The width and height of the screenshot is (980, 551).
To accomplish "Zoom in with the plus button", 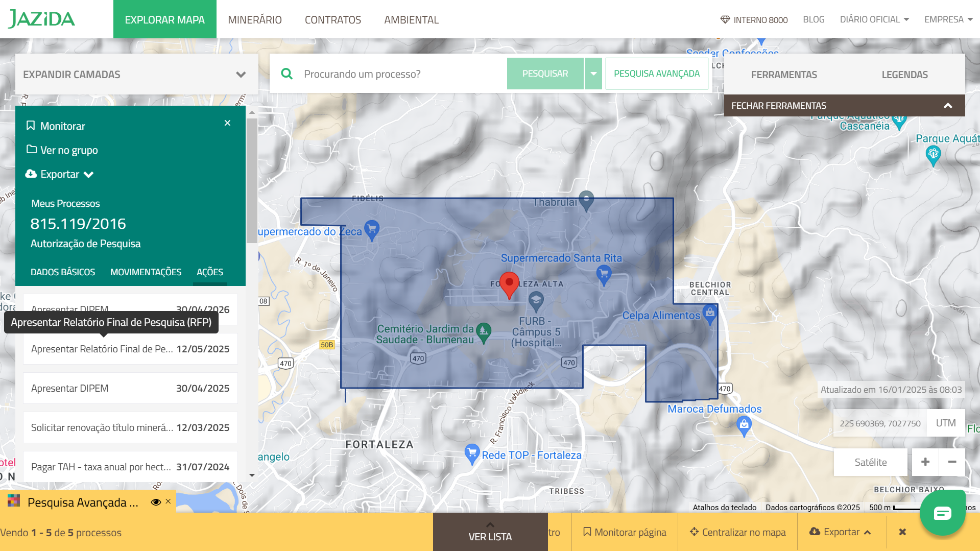I will point(925,462).
